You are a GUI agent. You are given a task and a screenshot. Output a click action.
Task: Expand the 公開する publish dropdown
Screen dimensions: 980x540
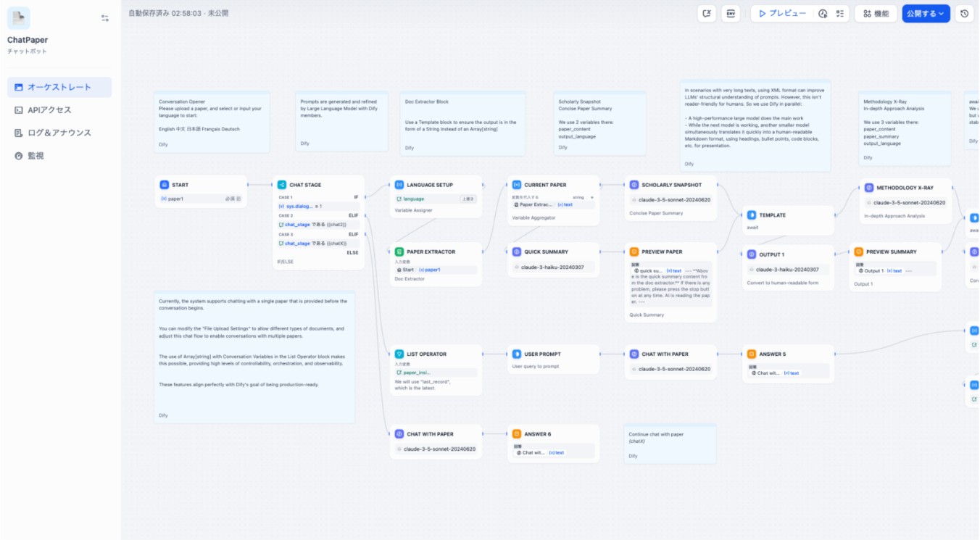click(926, 14)
